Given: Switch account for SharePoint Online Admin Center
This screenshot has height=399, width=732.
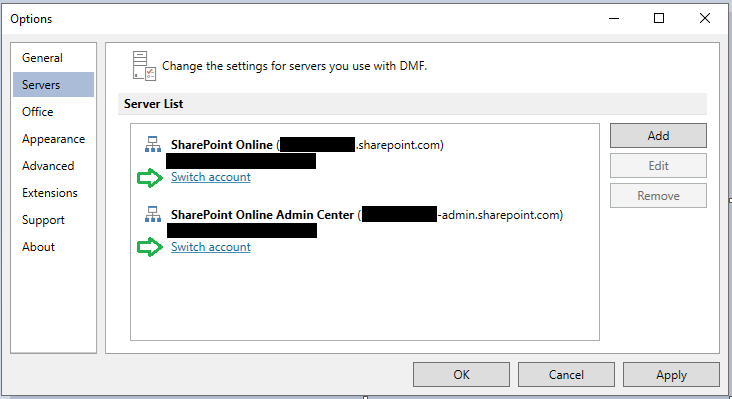Looking at the screenshot, I should tap(211, 247).
